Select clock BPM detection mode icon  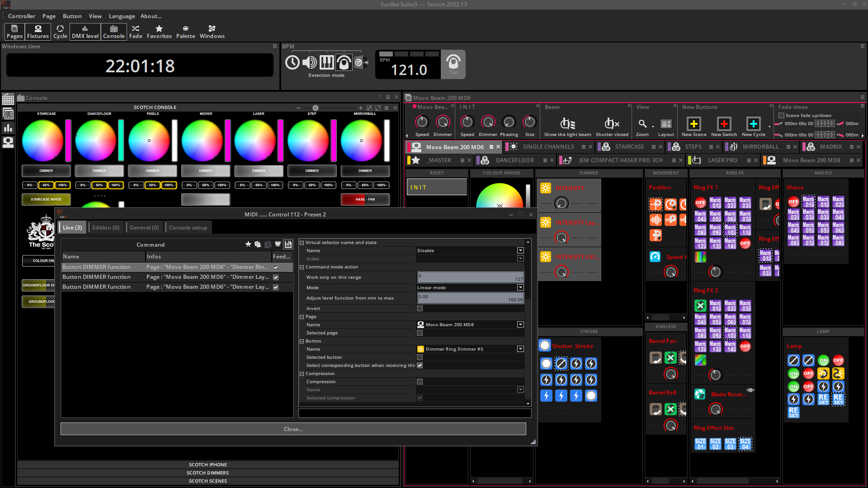click(292, 62)
